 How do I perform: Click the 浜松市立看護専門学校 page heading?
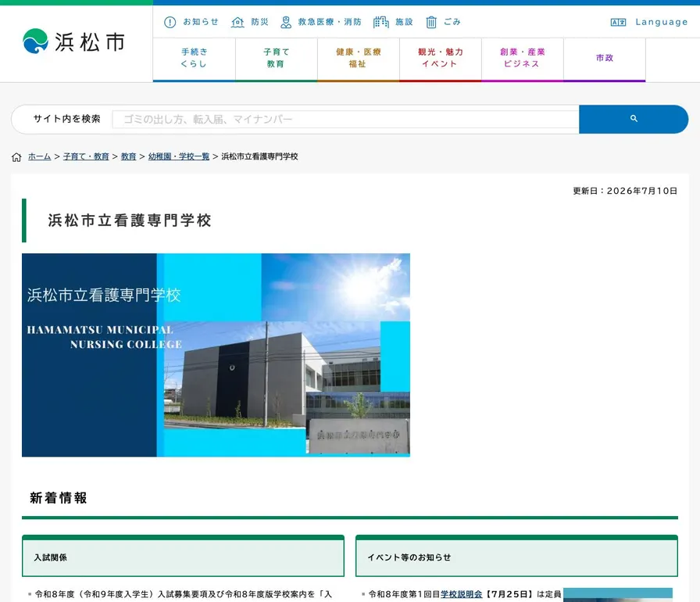(x=130, y=220)
